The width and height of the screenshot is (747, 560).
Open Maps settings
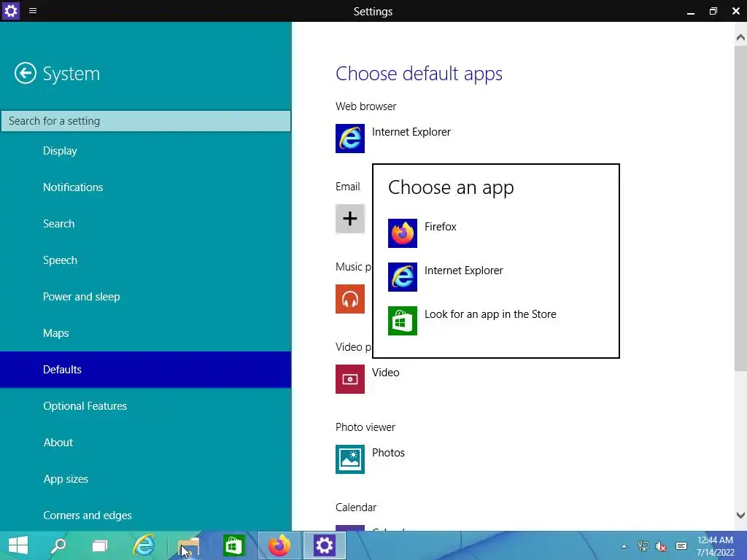coord(146,333)
